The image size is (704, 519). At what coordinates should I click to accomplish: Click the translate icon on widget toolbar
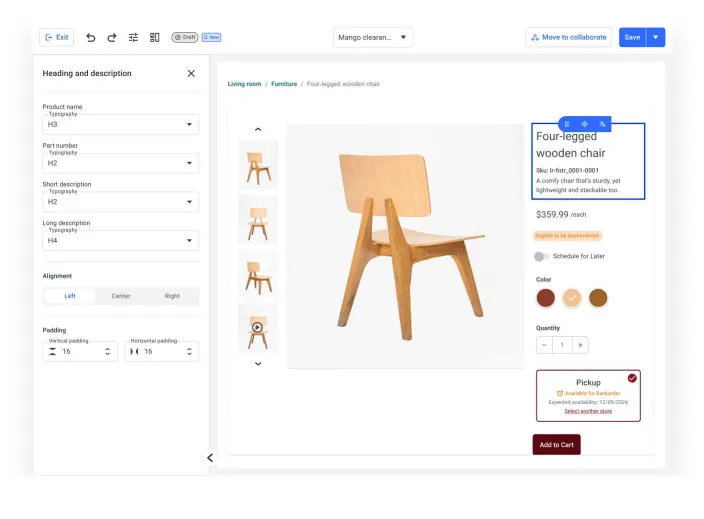(x=603, y=124)
